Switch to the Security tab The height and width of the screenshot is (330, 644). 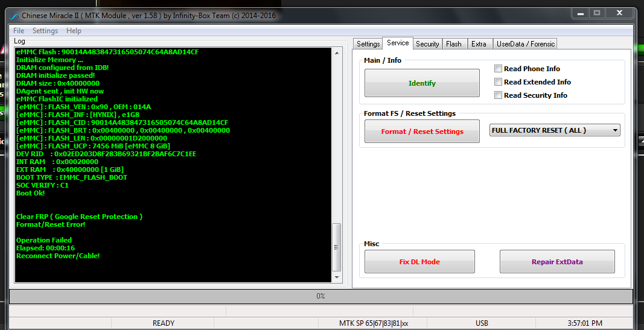click(427, 44)
